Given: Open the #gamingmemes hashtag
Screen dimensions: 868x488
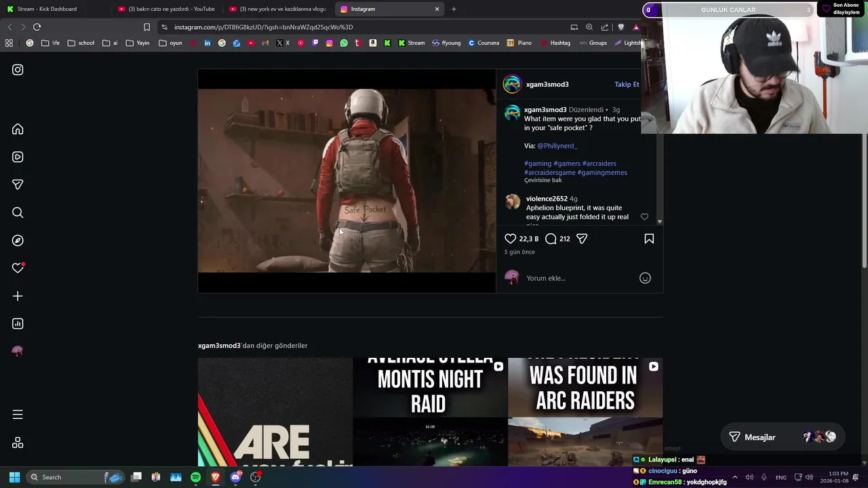Looking at the screenshot, I should [602, 172].
